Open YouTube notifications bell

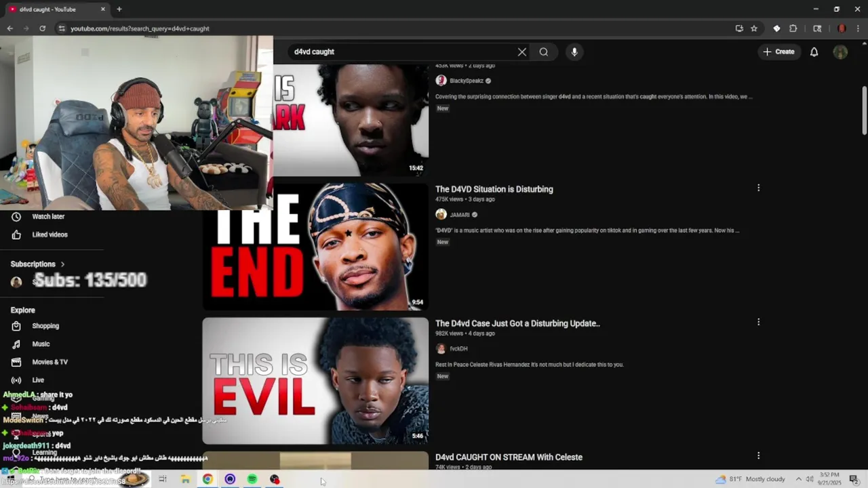coord(814,52)
